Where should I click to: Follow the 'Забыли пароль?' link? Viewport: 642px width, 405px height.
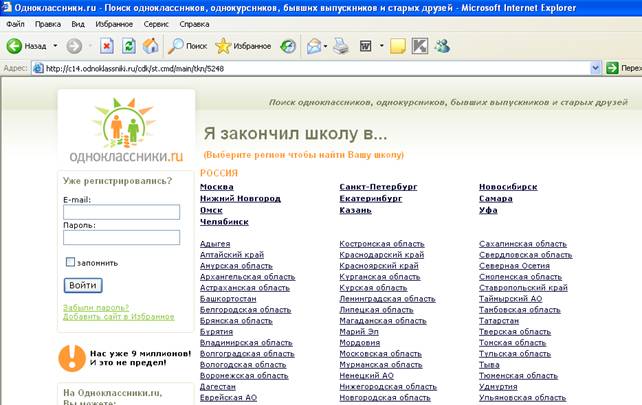coord(95,307)
